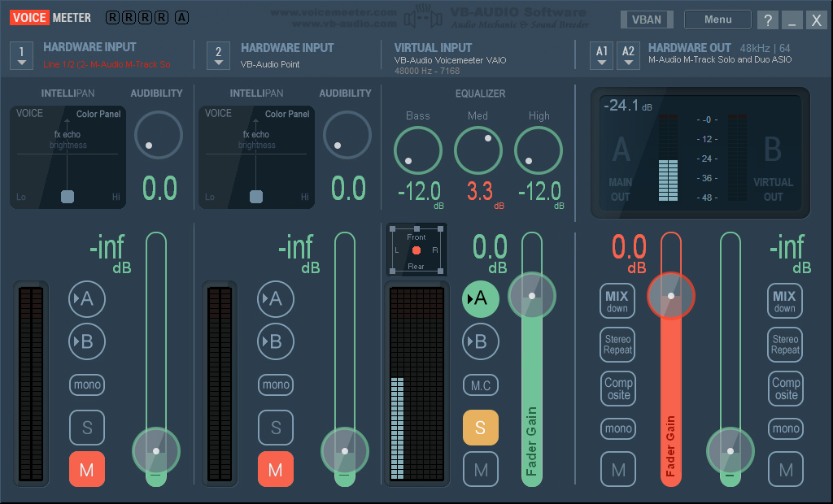The height and width of the screenshot is (504, 833).
Task: Route Hardware Input 1 to bus A
Action: [x=86, y=300]
